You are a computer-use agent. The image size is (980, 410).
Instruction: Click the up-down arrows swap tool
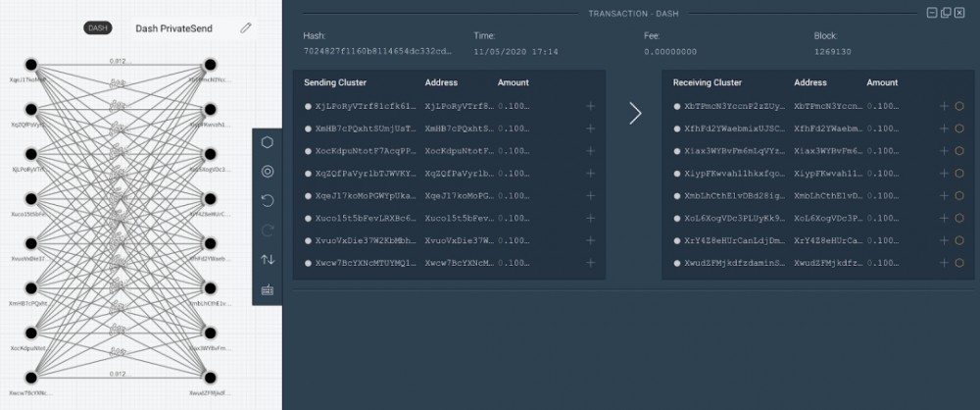click(268, 259)
